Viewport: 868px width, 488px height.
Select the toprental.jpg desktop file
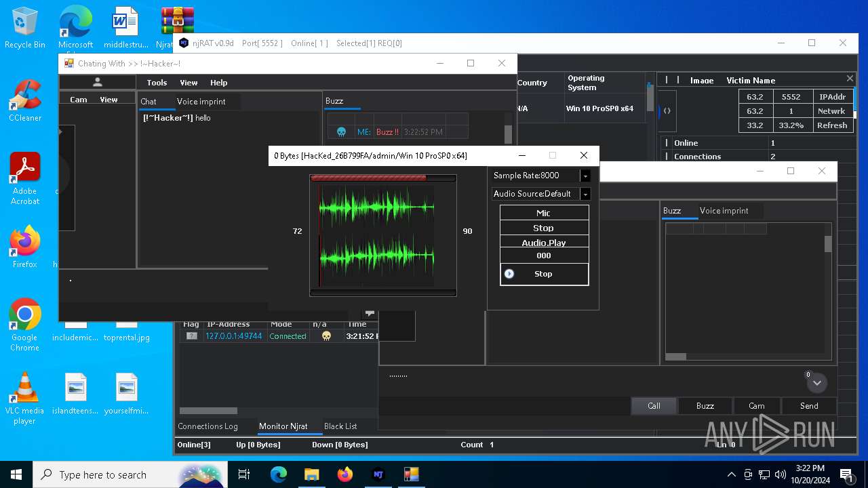(x=127, y=338)
